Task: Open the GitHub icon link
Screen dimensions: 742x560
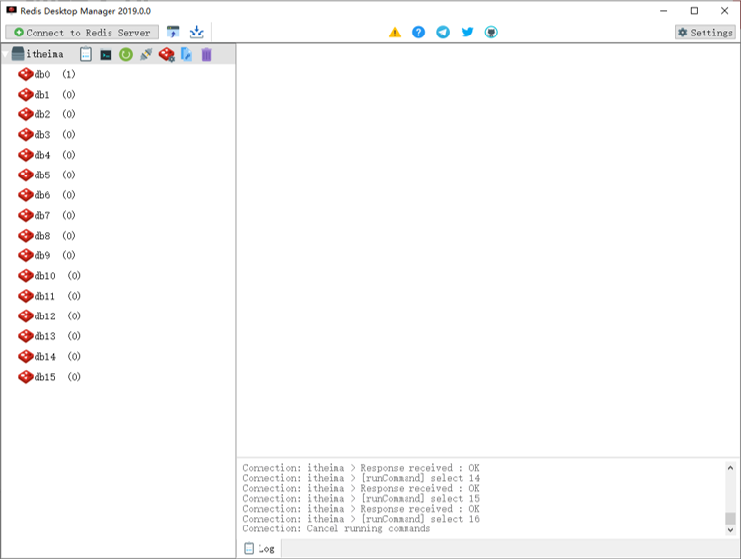Action: 491,33
